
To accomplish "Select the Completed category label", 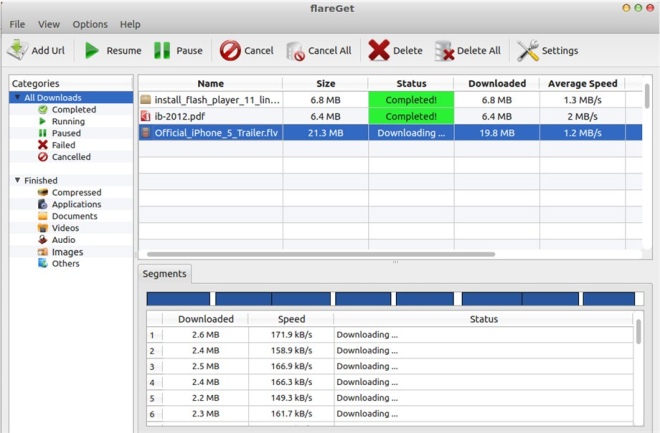I will pyautogui.click(x=74, y=109).
